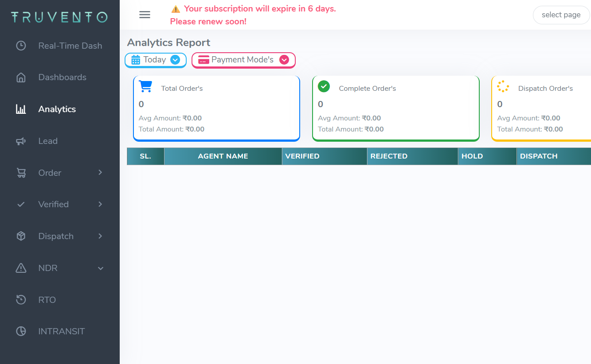Click the select page search field
Screen dimensions: 591x364
561,15
